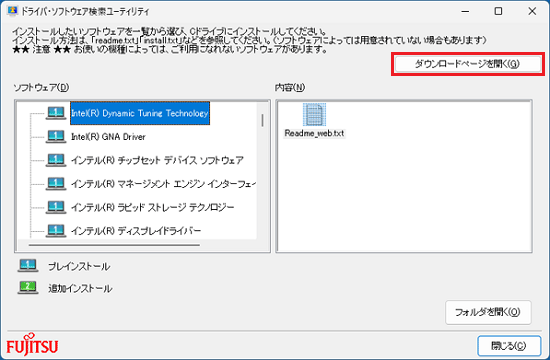This screenshot has width=550, height=360.
Task: Click laptop icon beside ラピッド ストレージ テクノロジー
Action: click(x=56, y=207)
